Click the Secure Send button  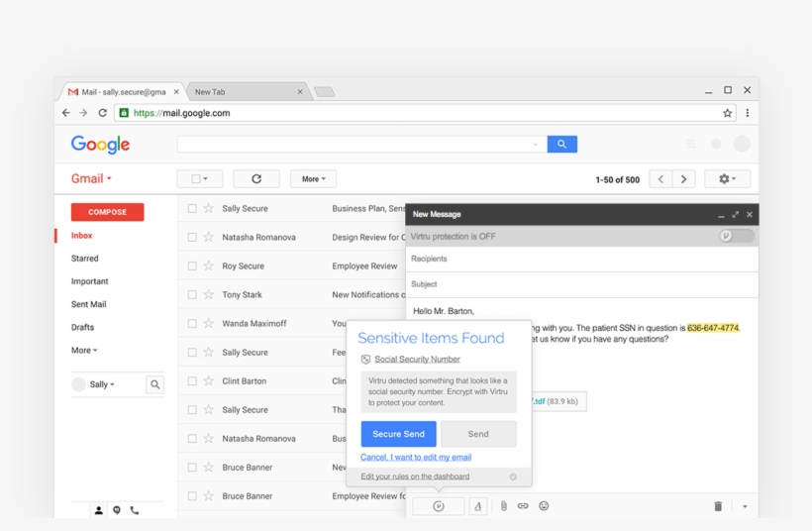pos(398,434)
